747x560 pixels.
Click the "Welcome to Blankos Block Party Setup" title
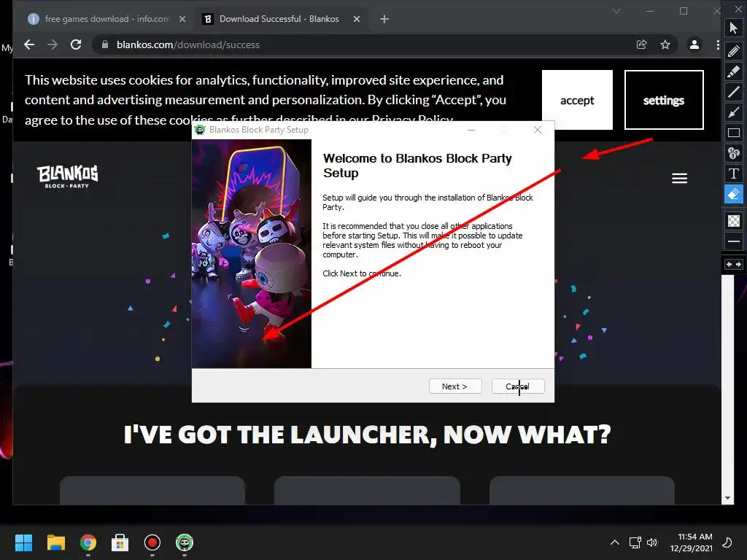(417, 166)
